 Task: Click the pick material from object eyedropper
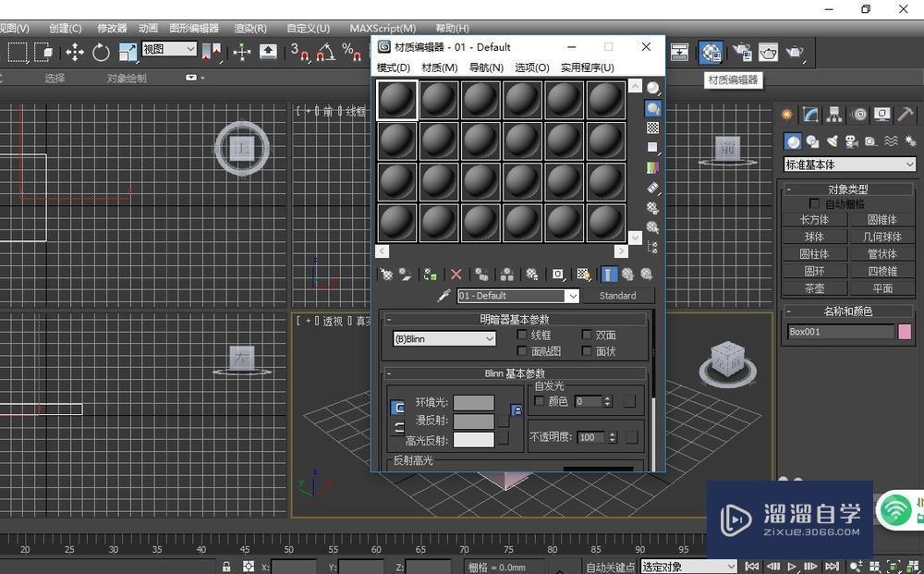click(x=444, y=295)
